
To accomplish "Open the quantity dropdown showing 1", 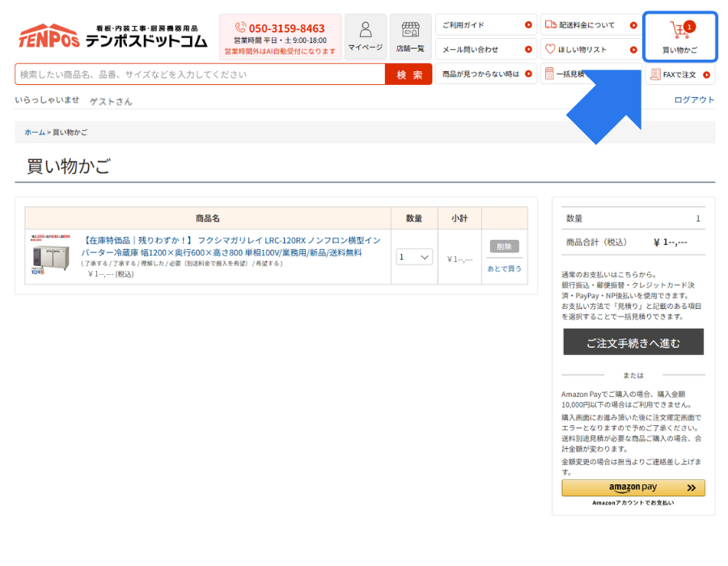I will 413,256.
